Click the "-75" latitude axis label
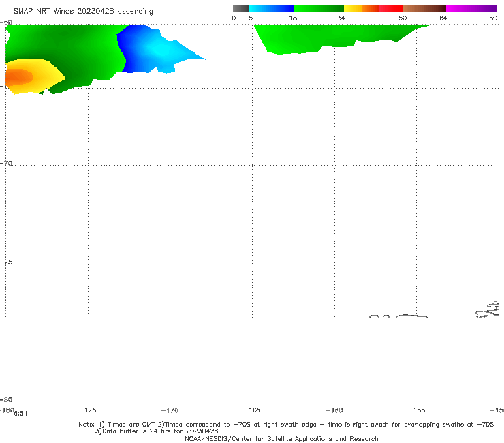 click(6, 262)
